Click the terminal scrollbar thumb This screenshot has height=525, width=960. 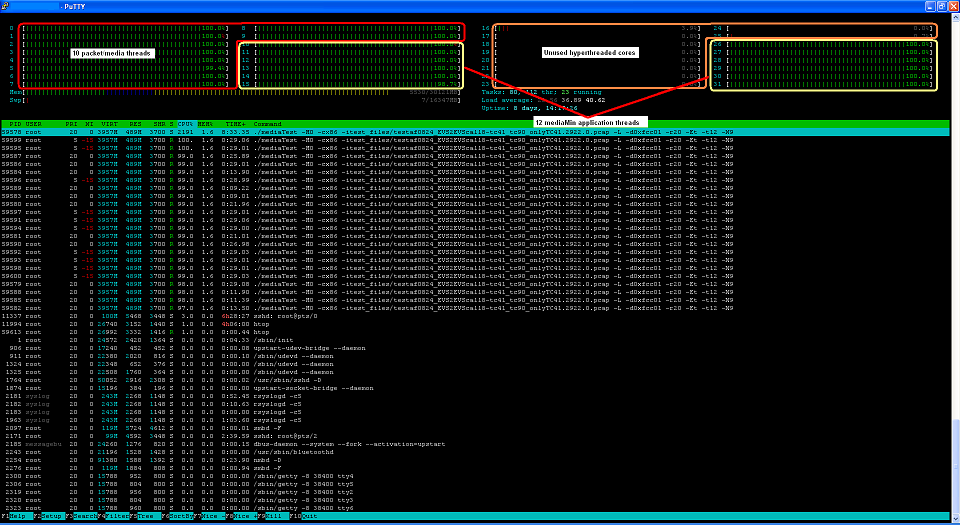[954, 465]
